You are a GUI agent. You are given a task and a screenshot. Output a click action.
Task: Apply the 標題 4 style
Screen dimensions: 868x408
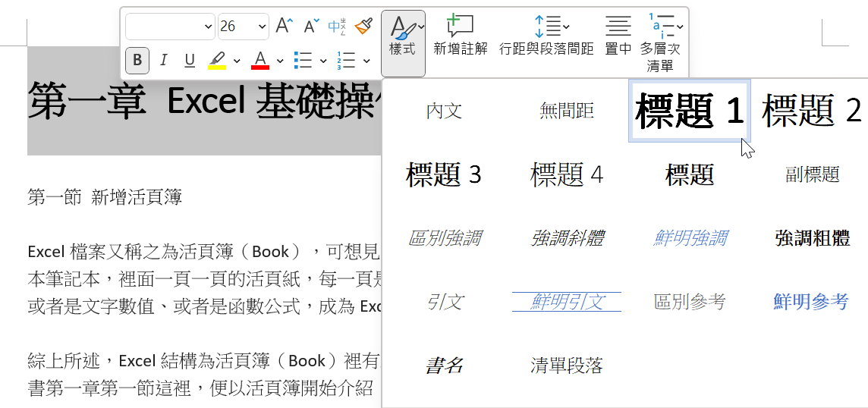click(567, 175)
